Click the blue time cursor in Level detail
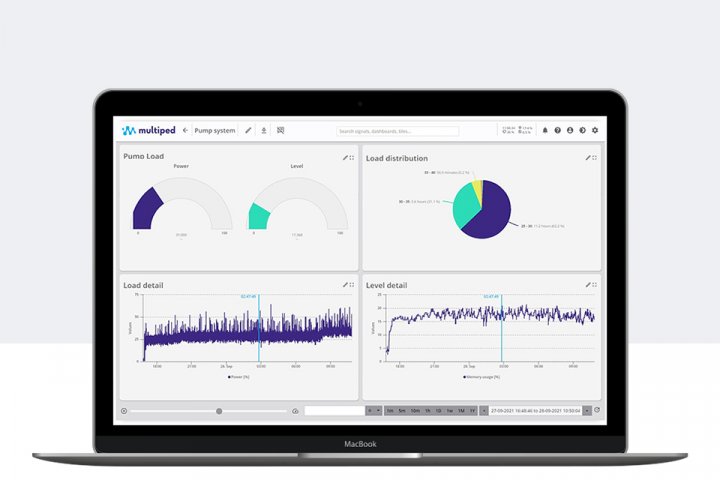Image resolution: width=720 pixels, height=480 pixels. click(x=502, y=328)
